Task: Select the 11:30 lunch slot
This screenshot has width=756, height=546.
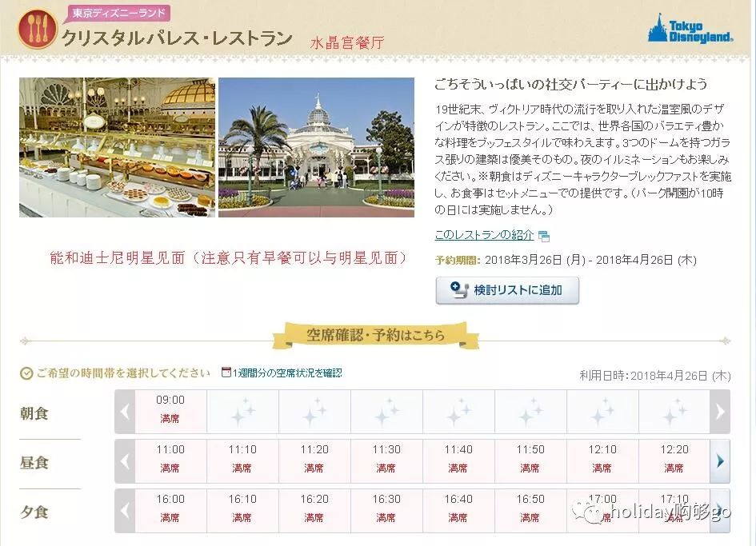Action: [386, 461]
